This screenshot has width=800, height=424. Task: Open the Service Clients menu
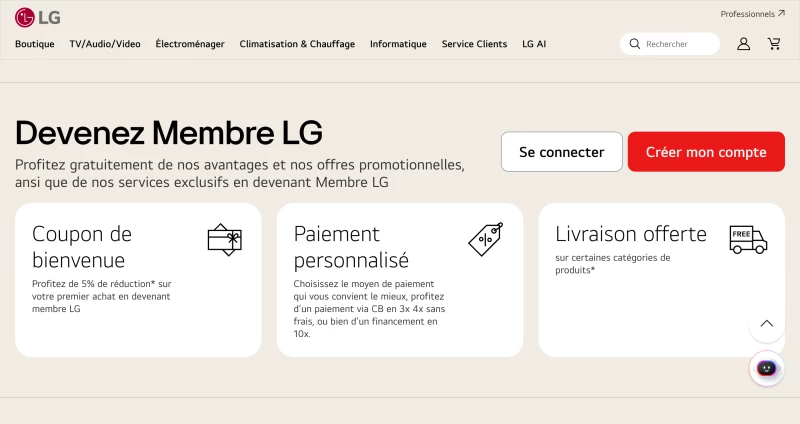click(x=474, y=44)
